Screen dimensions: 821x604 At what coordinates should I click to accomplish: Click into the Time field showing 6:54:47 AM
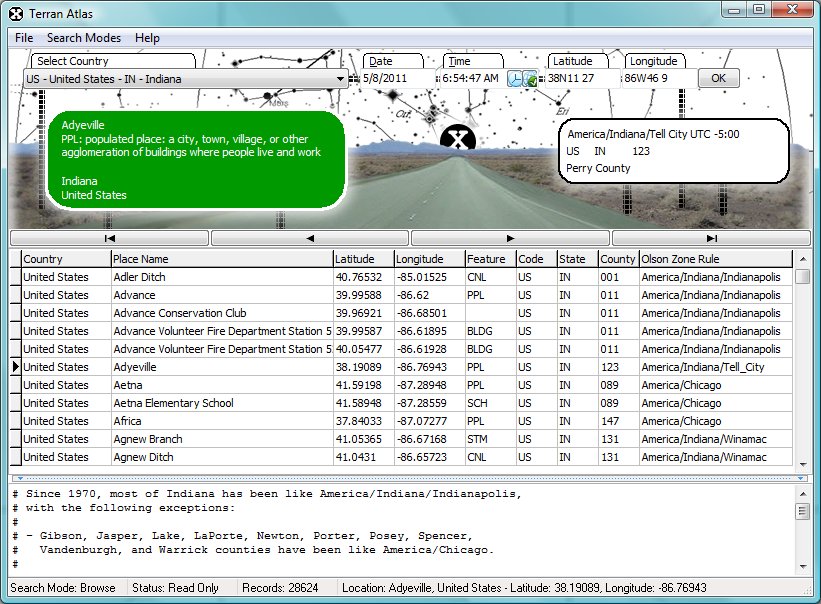471,79
